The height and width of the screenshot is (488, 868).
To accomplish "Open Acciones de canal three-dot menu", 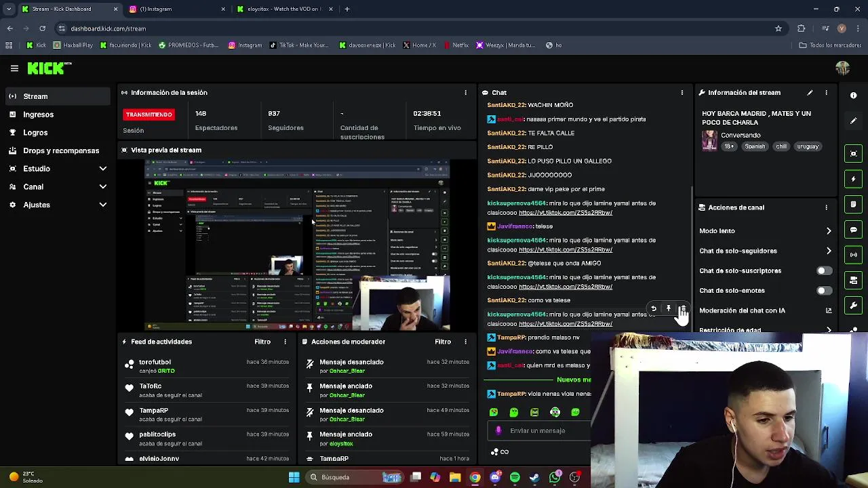I will [x=826, y=207].
